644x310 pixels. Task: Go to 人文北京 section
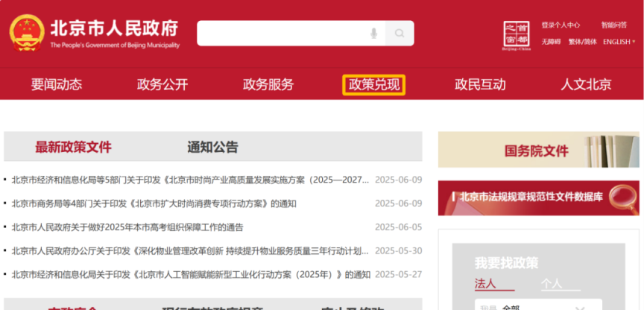click(x=586, y=84)
